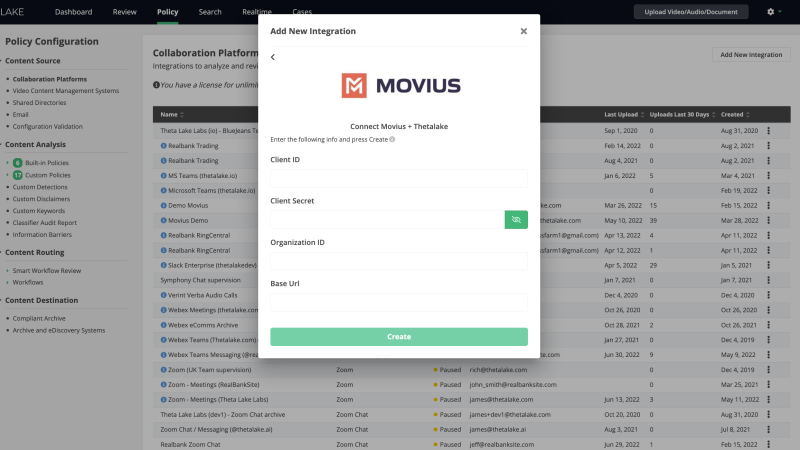The width and height of the screenshot is (800, 450).
Task: Open Custom Keywords
Action: pos(39,211)
